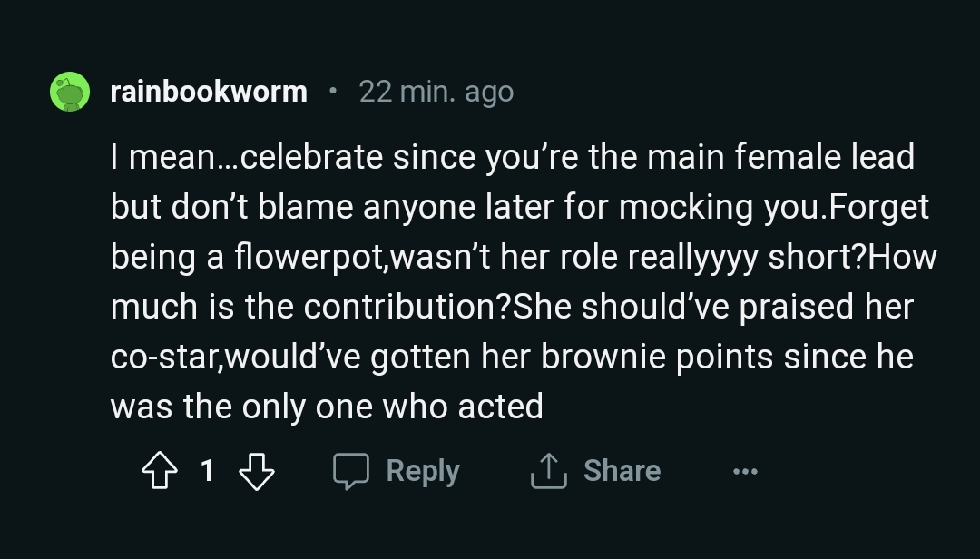Click the '22 min. ago' timestamp
Image resolution: width=980 pixels, height=559 pixels.
coord(436,92)
